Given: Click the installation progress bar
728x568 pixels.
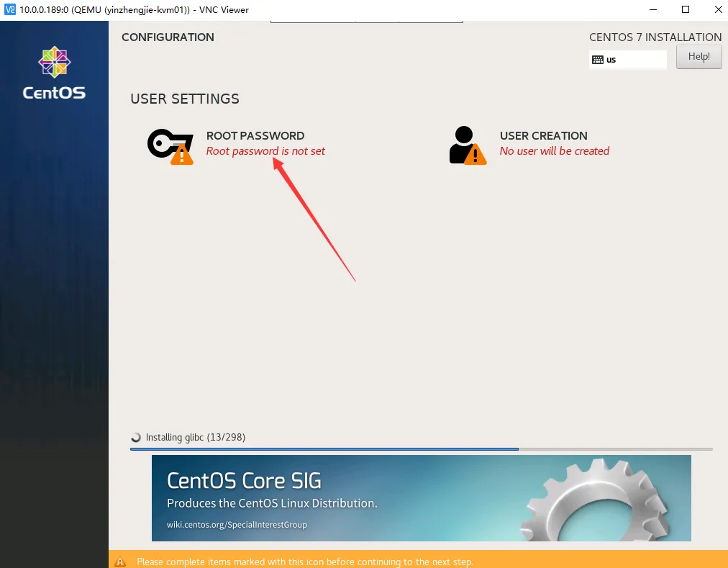Looking at the screenshot, I should (x=421, y=449).
